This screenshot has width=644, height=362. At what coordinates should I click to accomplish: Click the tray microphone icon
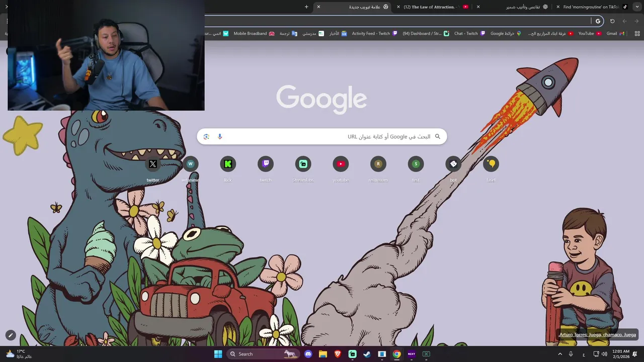pos(571,354)
